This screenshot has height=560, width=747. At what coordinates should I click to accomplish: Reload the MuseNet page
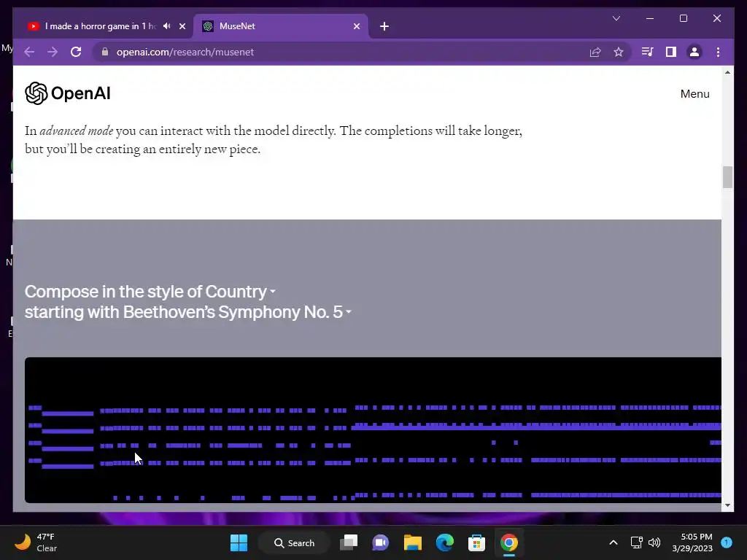[76, 52]
